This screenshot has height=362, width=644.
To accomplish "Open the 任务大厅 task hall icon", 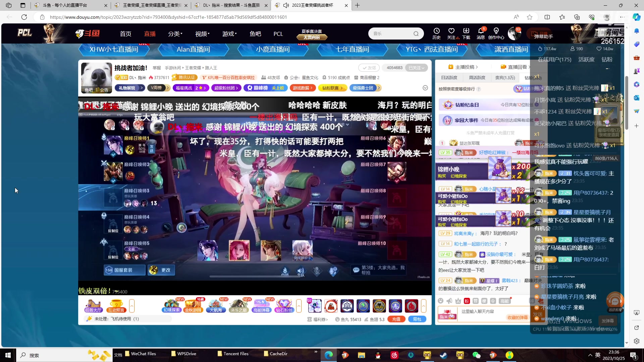I will click(93, 306).
